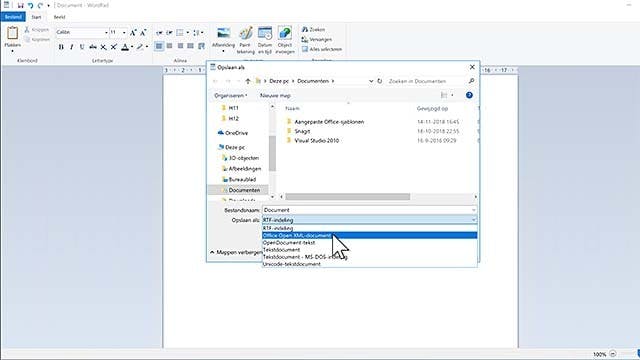The width and height of the screenshot is (640, 360).
Task: Open the text color dropdown arrow
Action: 132,47
